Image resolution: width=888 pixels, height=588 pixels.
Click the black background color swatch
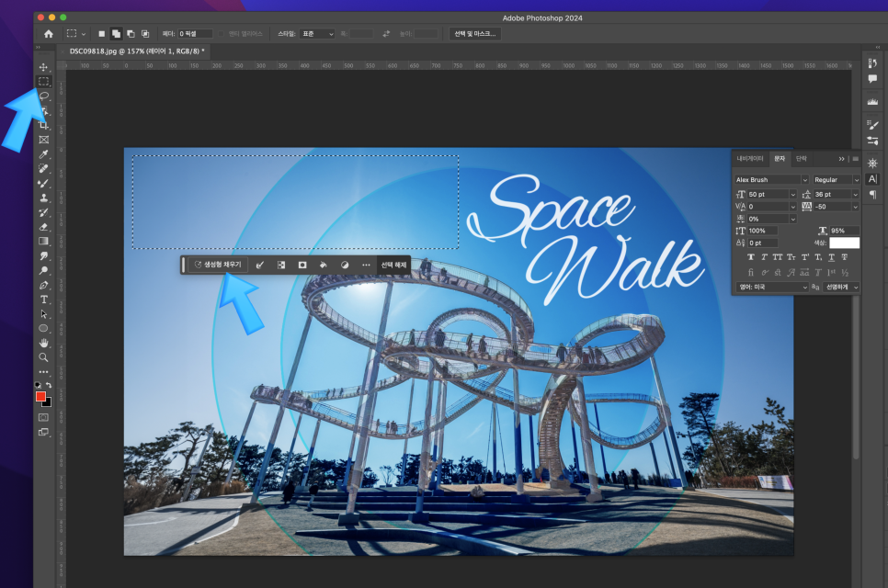point(48,403)
